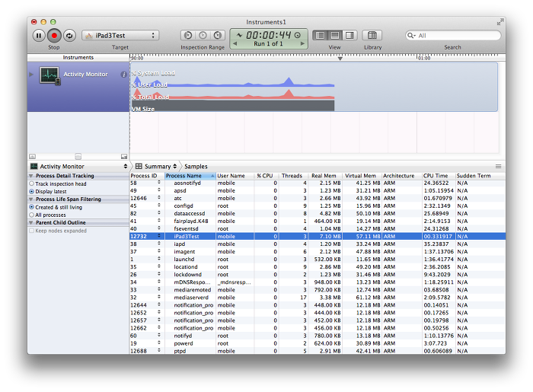Screen dimensions: 533x392
Task: Open the Activity Monitor instrument info button
Action: pos(123,75)
